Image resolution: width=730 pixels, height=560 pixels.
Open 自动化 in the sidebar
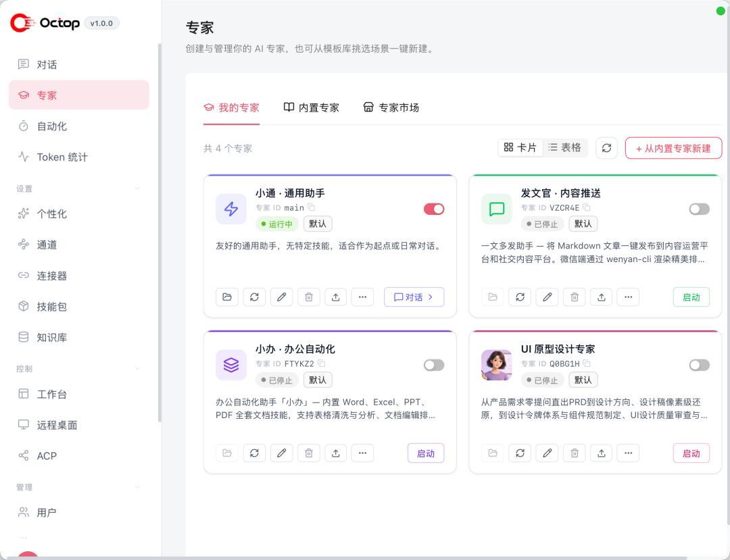(79, 126)
